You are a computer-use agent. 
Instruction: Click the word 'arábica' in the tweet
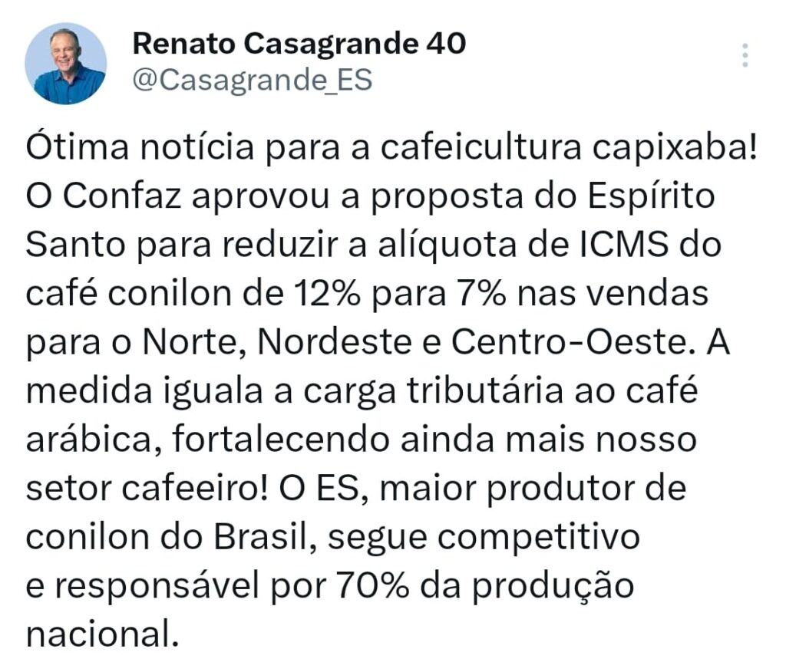click(x=94, y=440)
